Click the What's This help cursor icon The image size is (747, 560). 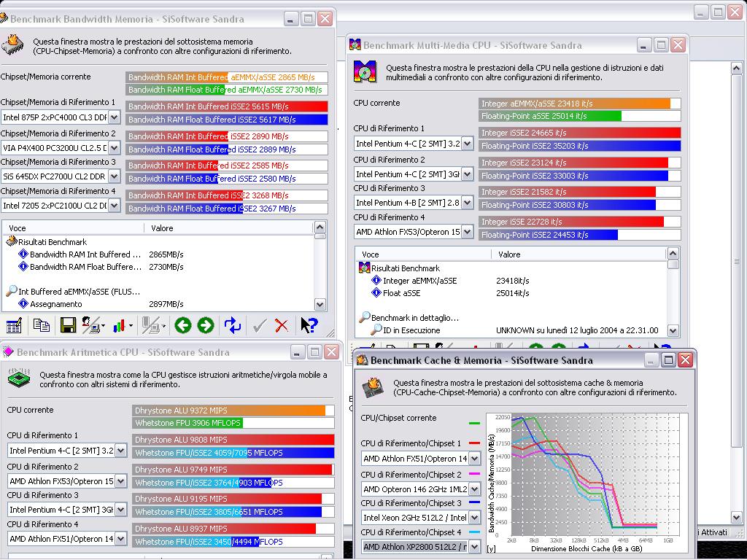tap(309, 325)
